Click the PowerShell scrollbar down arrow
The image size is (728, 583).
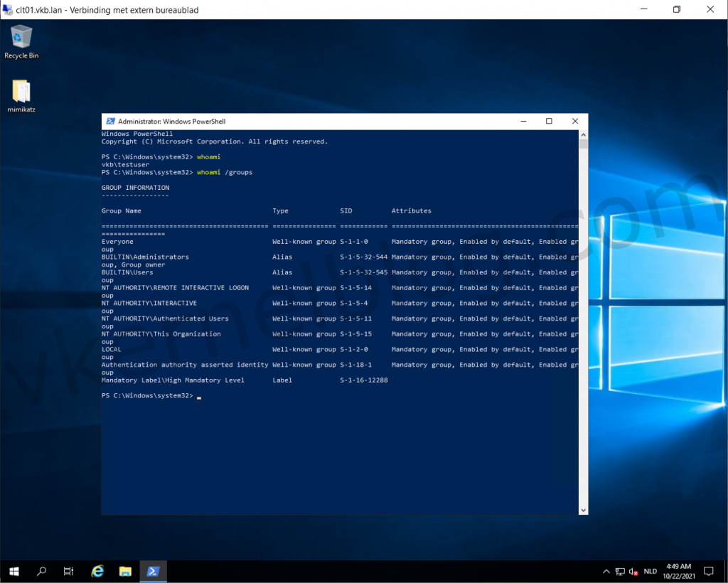tap(583, 510)
